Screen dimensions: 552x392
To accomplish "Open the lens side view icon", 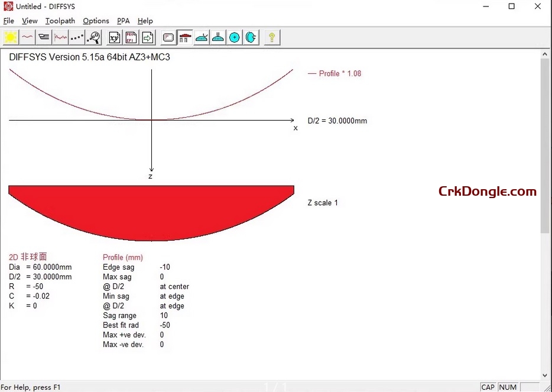I will (x=251, y=37).
